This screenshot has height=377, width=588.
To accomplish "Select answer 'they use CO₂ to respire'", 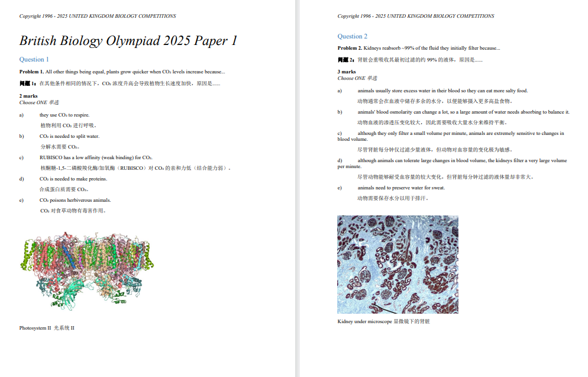I will pyautogui.click(x=64, y=115).
